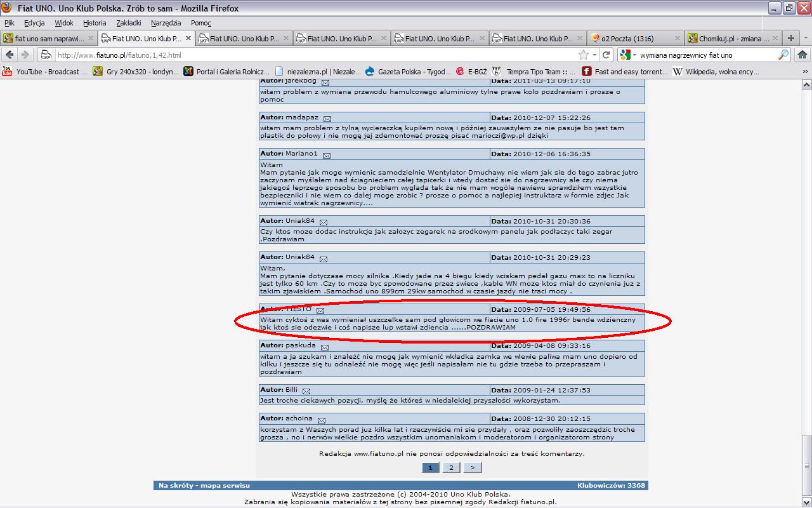The image size is (812, 508).
Task: Click date '2008-12-30 20:12:15'
Action: [x=551, y=418]
